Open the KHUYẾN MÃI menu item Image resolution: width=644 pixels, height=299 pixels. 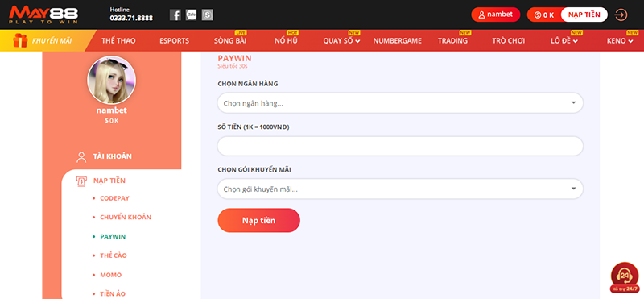pos(52,41)
